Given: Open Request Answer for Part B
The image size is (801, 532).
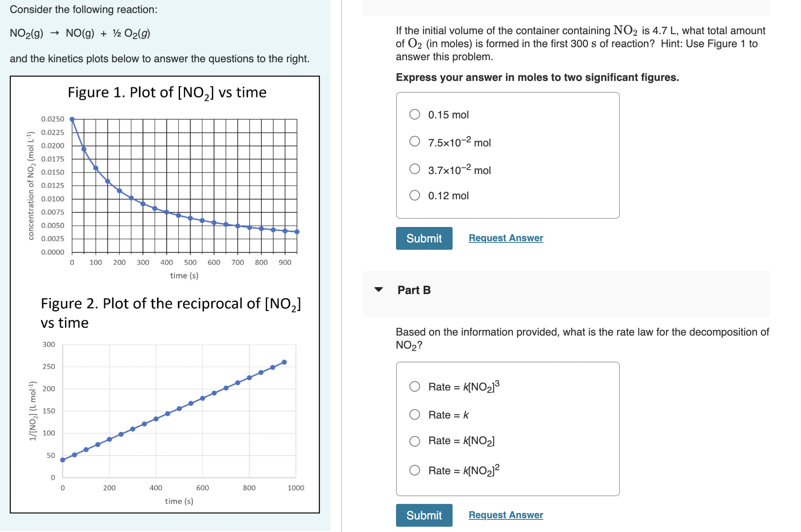Looking at the screenshot, I should tap(506, 515).
